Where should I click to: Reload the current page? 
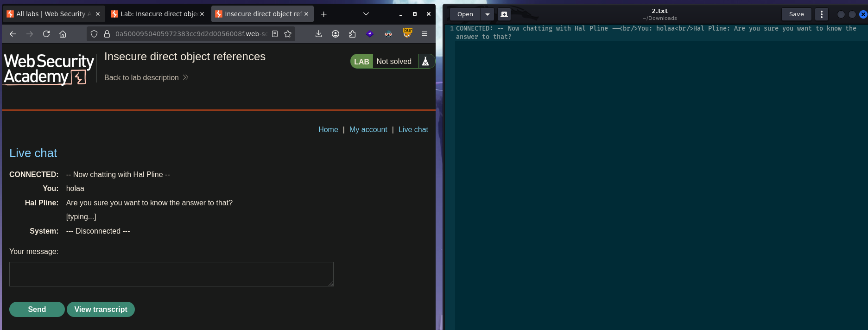[x=46, y=34]
